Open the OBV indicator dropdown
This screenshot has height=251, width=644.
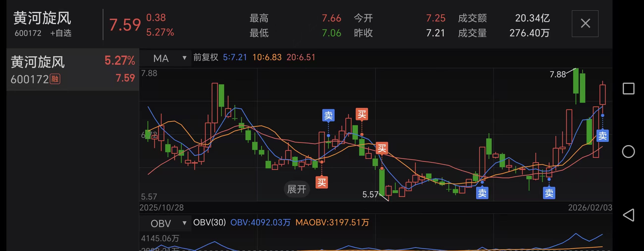tap(165, 223)
